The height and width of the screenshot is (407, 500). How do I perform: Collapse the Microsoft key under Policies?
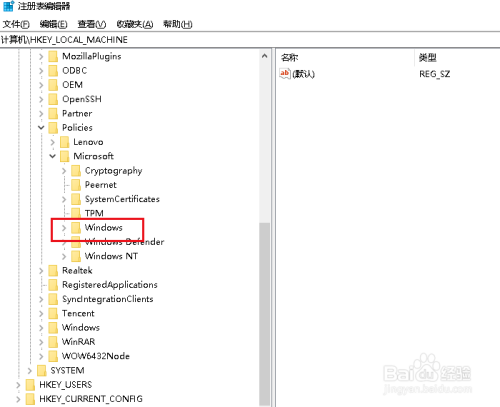tap(52, 156)
